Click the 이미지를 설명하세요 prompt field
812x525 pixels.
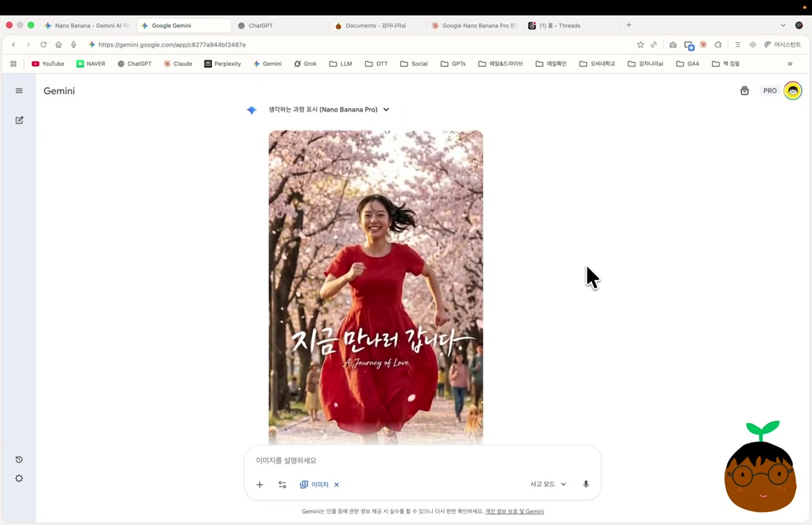[x=422, y=460]
